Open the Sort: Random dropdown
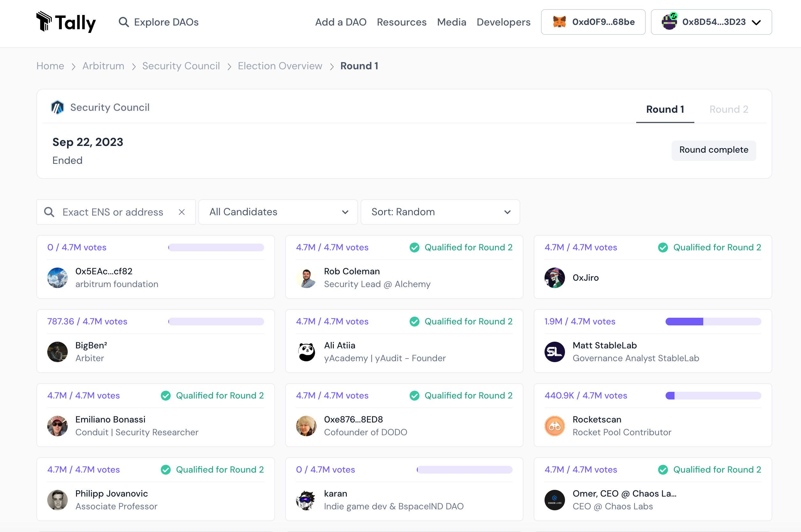 click(x=440, y=212)
